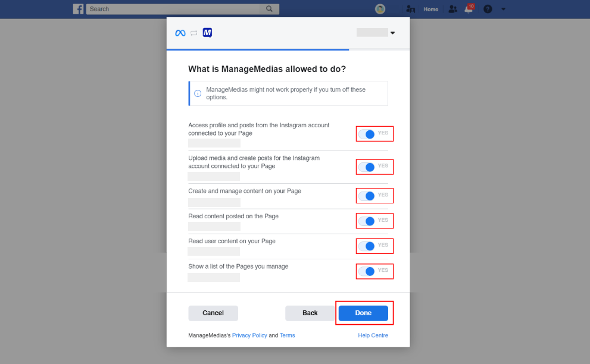The height and width of the screenshot is (364, 590).
Task: Open the Help Centre link
Action: tap(373, 335)
